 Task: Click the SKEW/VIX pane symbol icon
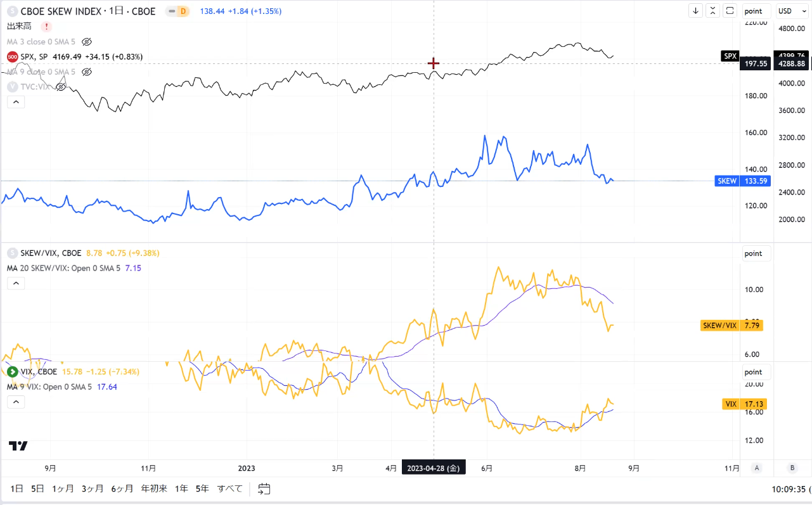point(12,253)
